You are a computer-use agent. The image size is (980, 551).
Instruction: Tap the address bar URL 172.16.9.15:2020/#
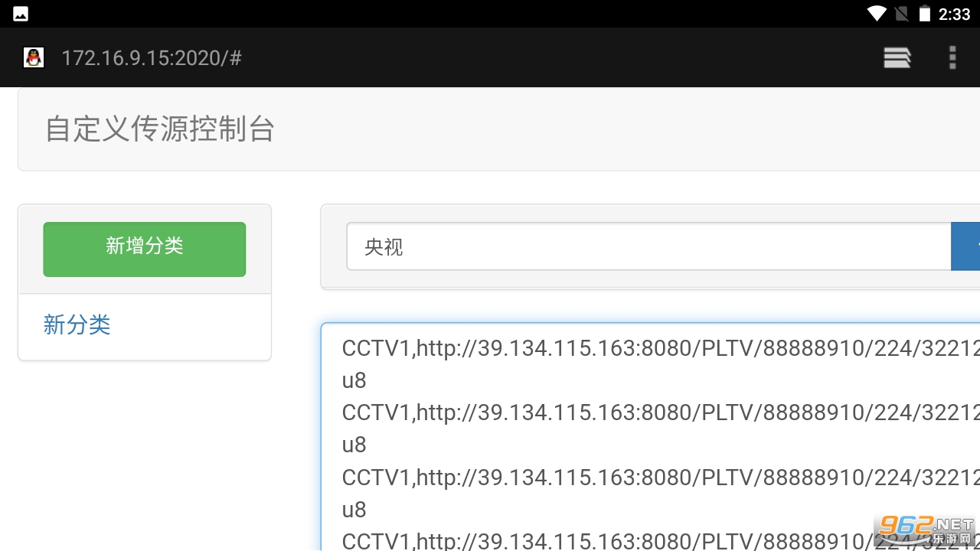tap(152, 58)
